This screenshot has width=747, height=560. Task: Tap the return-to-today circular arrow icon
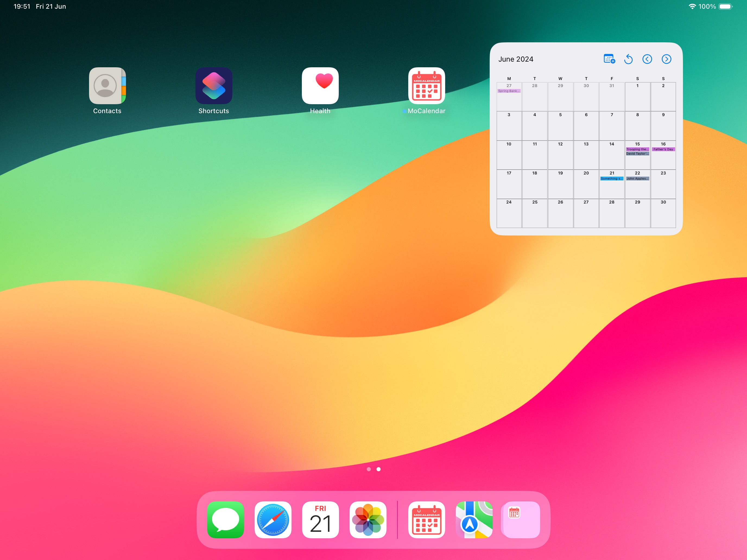pos(628,59)
